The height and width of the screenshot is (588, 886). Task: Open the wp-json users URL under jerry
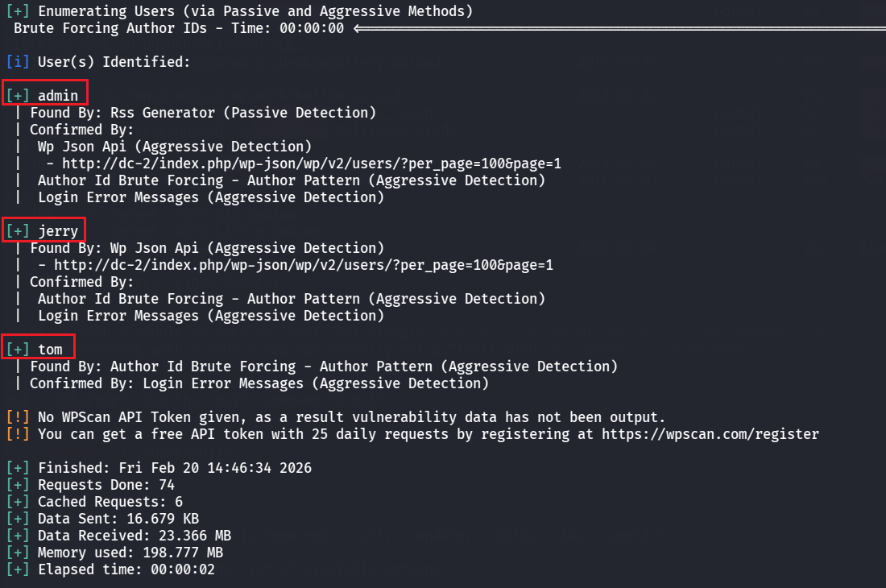click(303, 265)
